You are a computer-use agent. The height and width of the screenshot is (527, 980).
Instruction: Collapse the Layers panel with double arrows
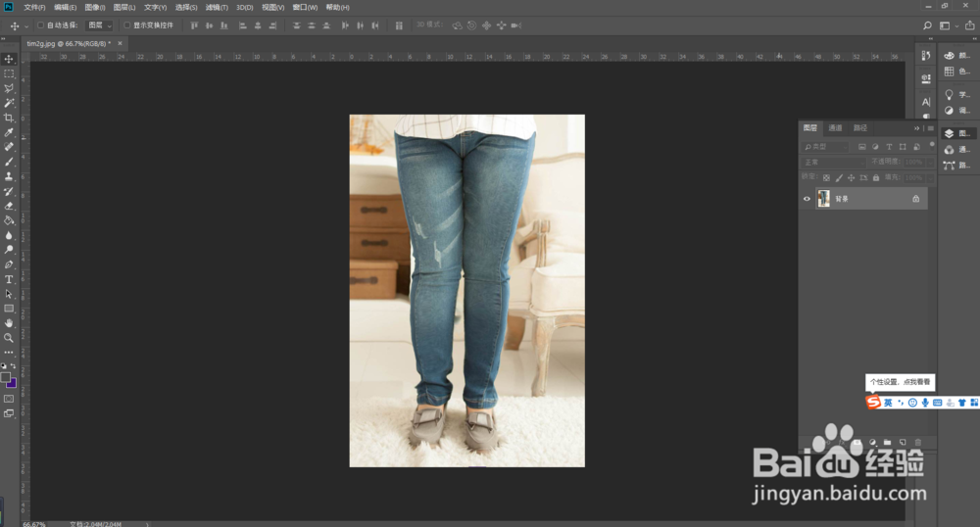(917, 128)
